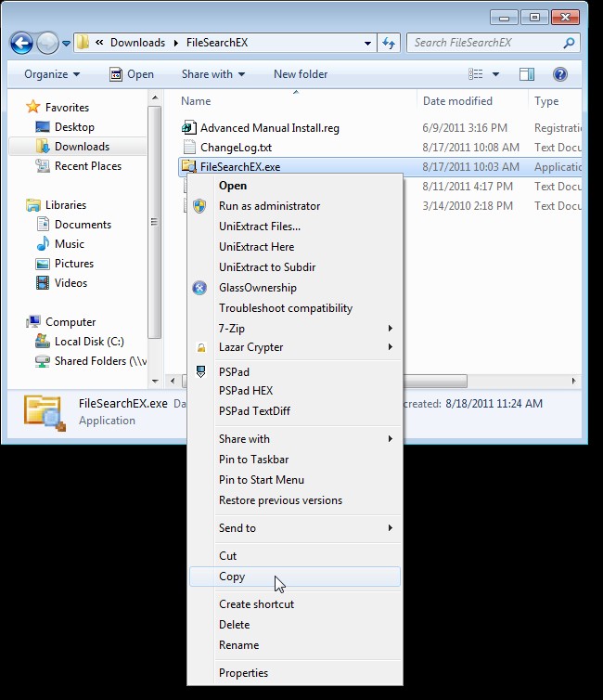The width and height of the screenshot is (603, 700).
Task: Select Desktop in the navigation pane
Action: [65, 127]
